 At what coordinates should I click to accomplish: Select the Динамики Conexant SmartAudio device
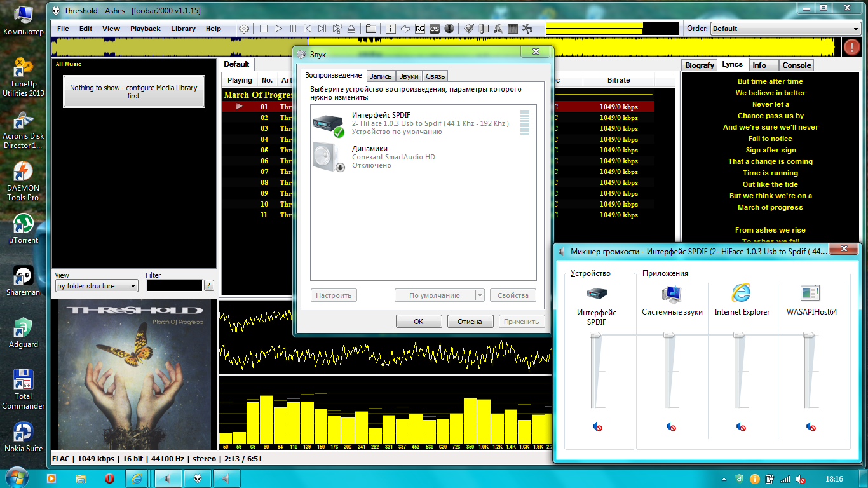423,157
